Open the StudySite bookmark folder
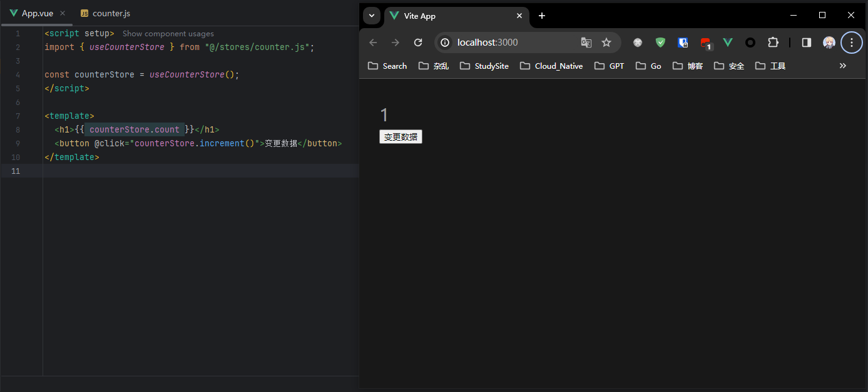 coord(484,66)
